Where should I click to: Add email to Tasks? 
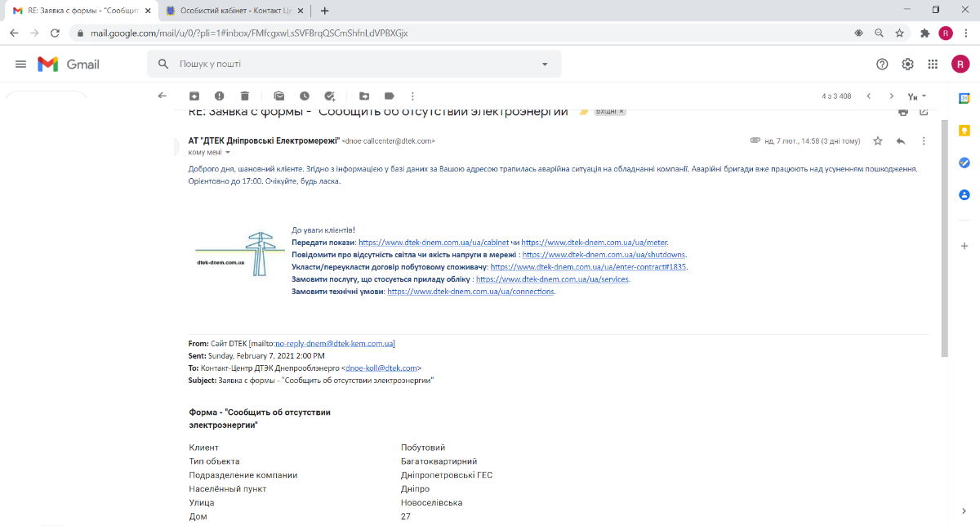(330, 96)
